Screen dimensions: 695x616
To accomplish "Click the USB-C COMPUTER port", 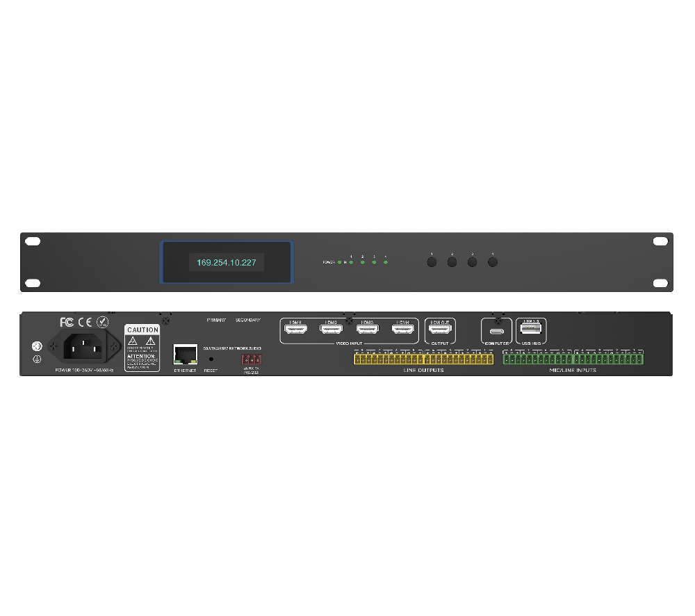I will 497,331.
